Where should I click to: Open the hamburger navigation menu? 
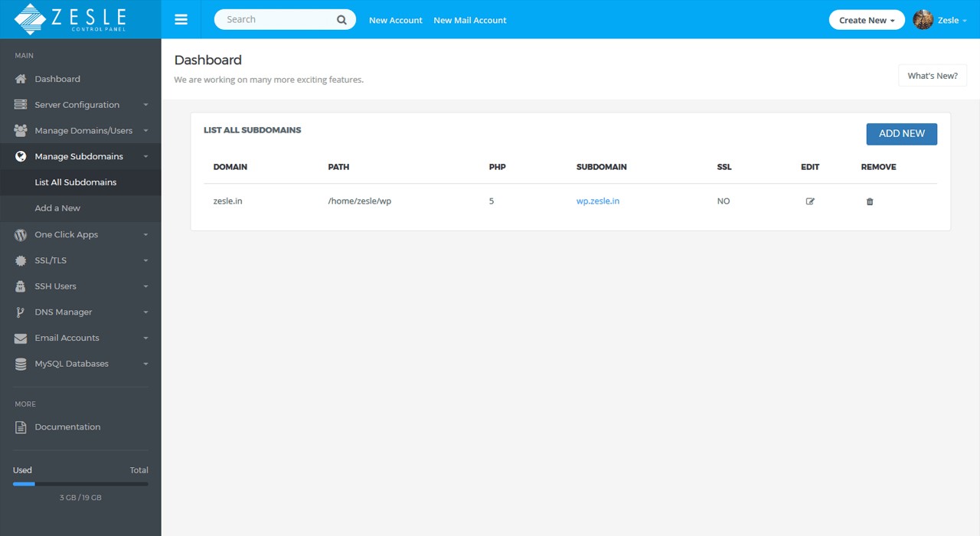181,19
